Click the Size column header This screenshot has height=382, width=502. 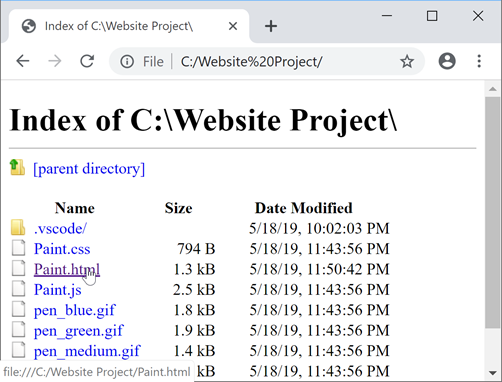point(178,208)
